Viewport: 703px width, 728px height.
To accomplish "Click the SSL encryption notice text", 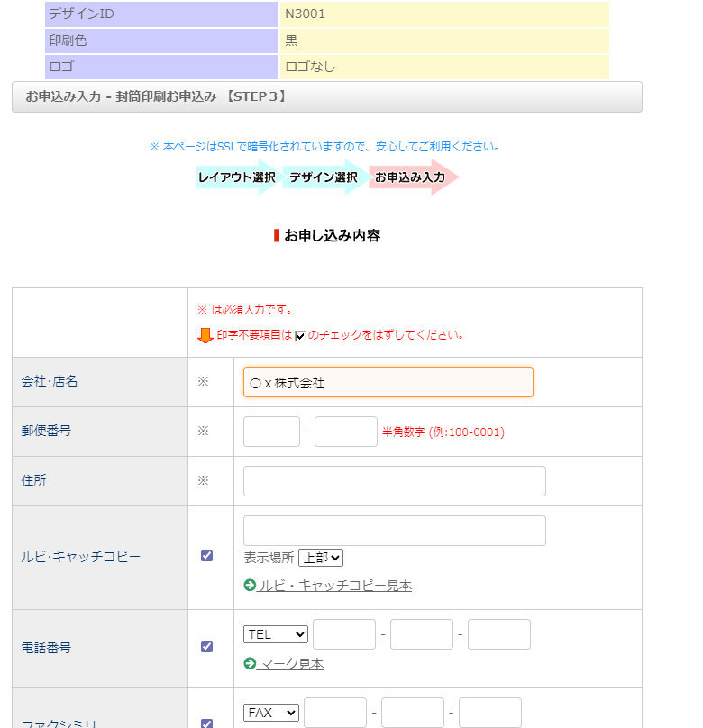I will (325, 147).
